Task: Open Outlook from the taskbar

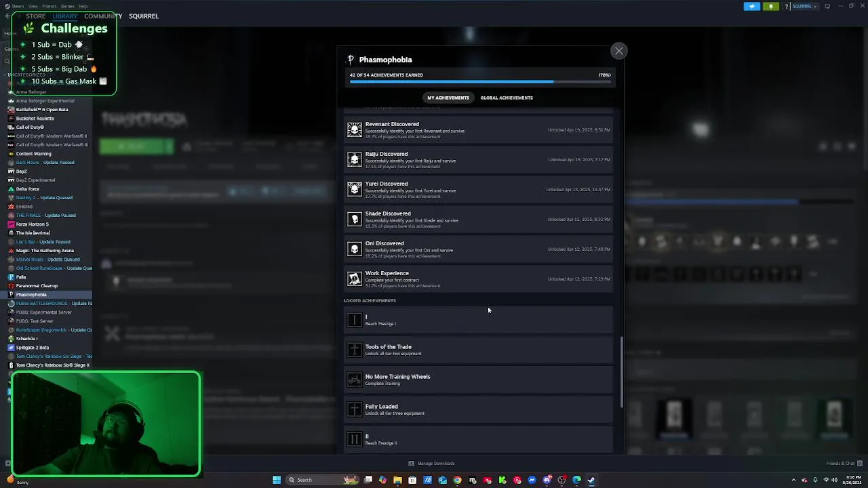Action: [x=442, y=480]
